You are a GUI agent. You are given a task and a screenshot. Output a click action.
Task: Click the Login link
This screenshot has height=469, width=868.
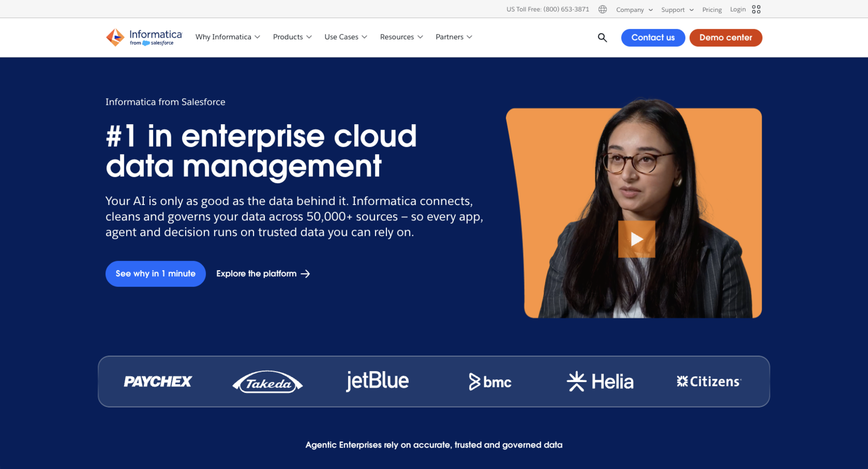pos(738,9)
